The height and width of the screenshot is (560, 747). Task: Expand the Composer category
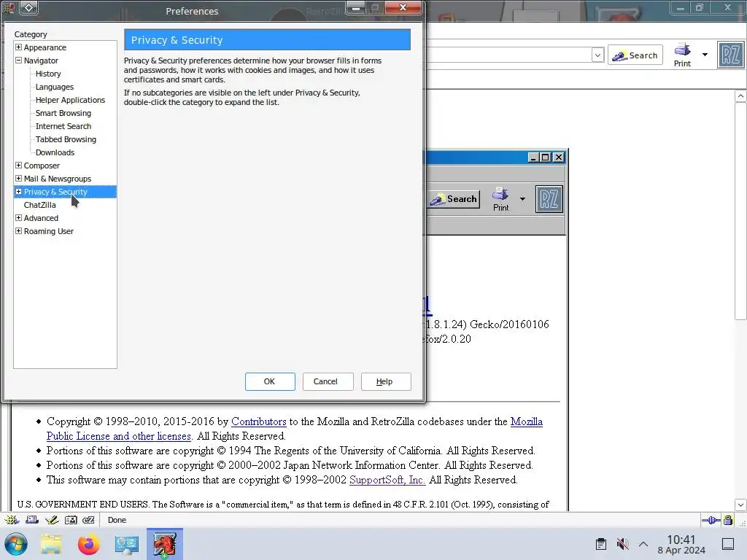coord(18,166)
